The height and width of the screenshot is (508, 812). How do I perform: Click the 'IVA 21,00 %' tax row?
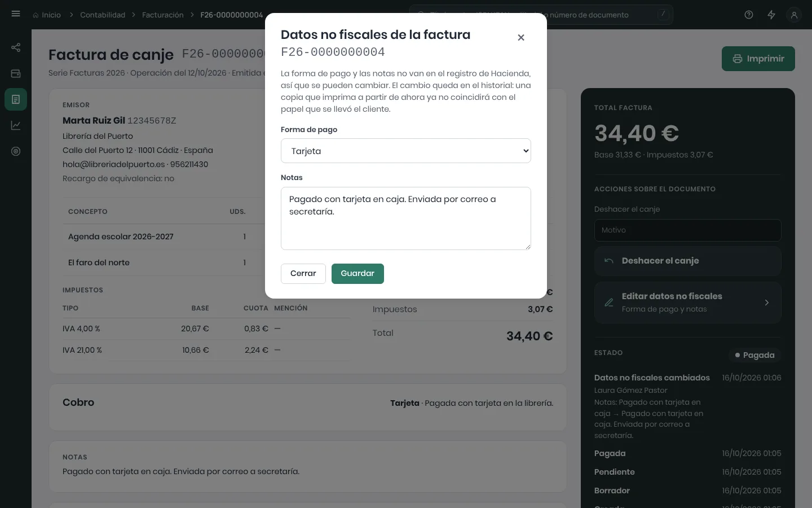[206, 350]
